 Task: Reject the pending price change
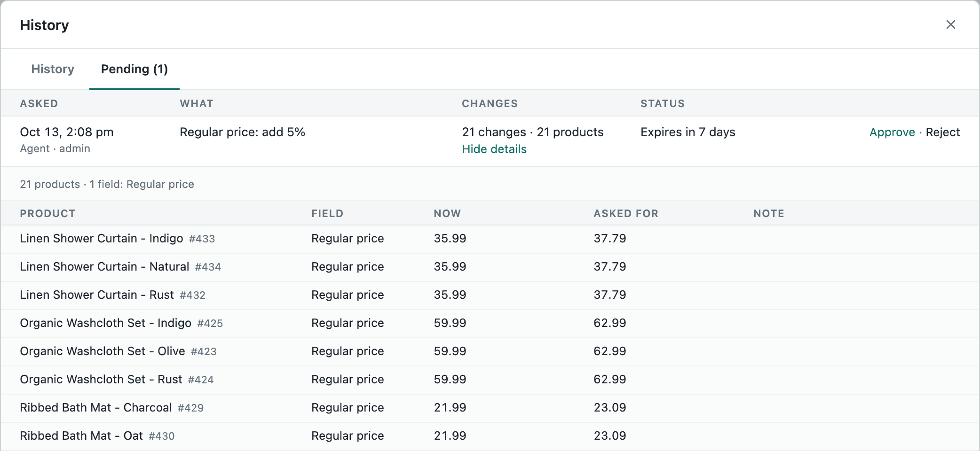click(x=942, y=132)
